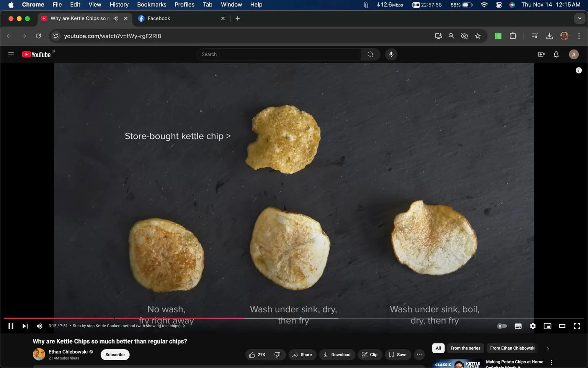Expand the 'From Ethan Chlebowski' chips with right arrow
The image size is (588, 368).
(547, 348)
